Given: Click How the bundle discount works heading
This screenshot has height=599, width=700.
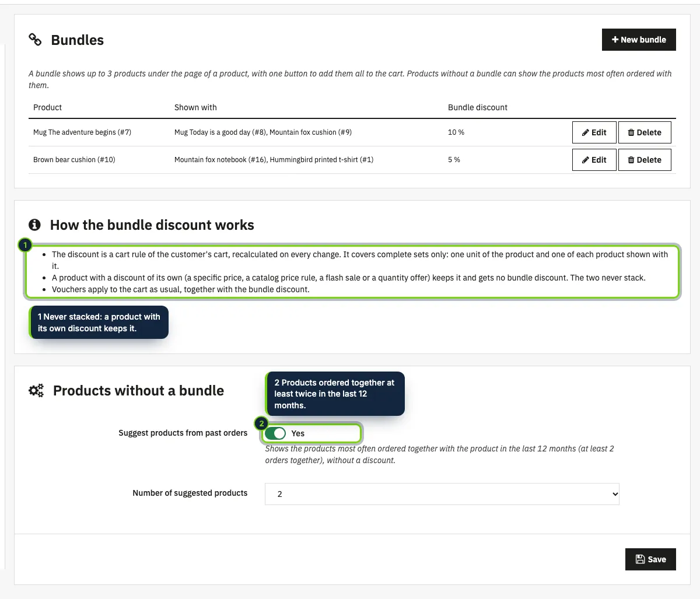Looking at the screenshot, I should [152, 225].
